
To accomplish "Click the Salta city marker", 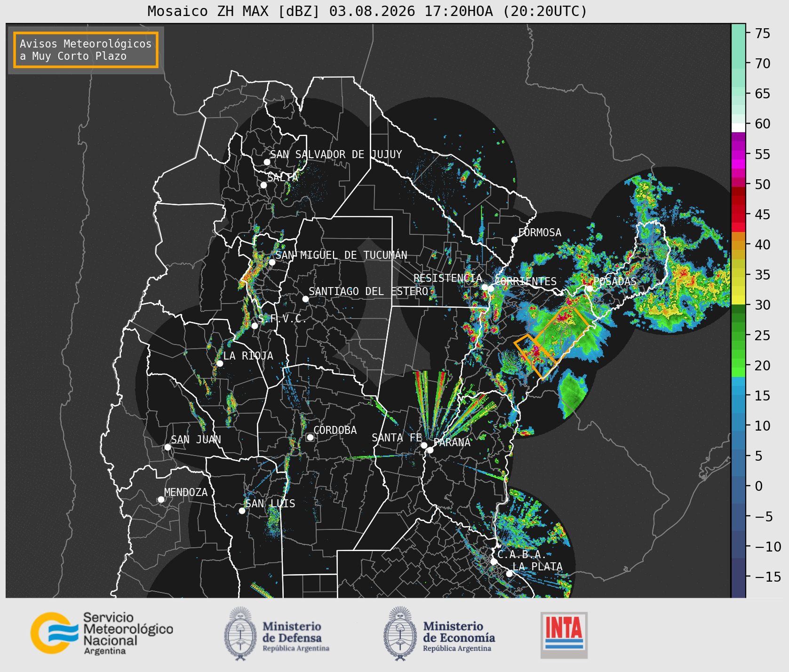I will (264, 185).
